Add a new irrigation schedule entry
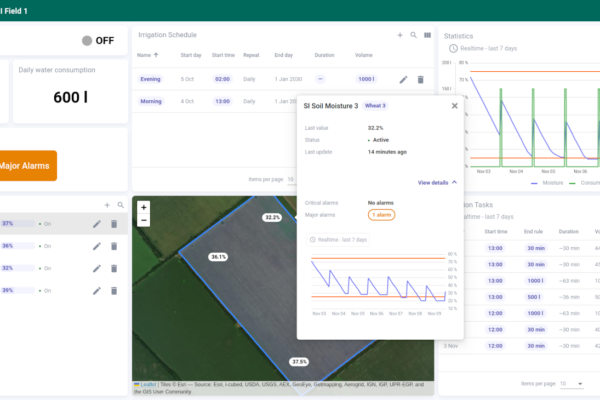The height and width of the screenshot is (400, 600). coord(400,35)
